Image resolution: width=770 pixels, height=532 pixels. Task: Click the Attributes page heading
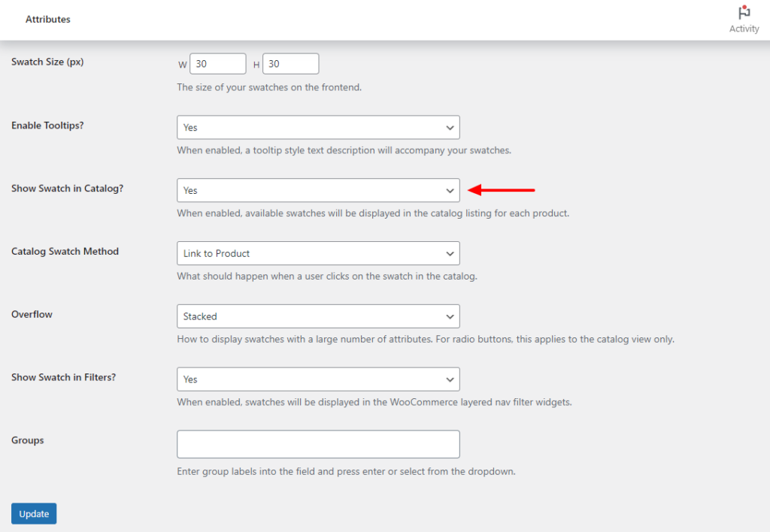(x=48, y=20)
